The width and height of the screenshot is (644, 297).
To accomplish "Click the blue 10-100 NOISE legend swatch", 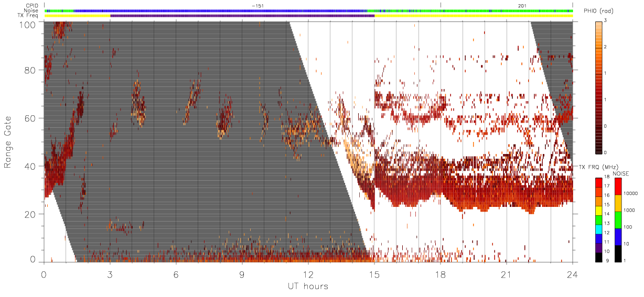I will pos(618,237).
